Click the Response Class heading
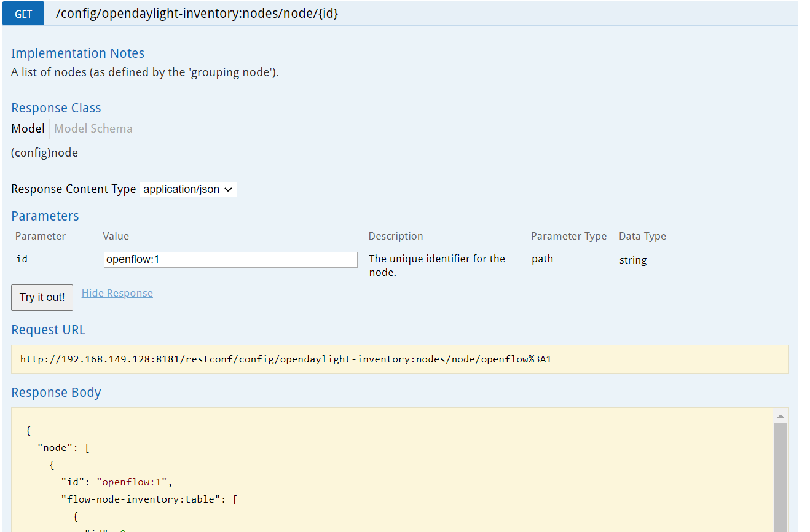Screen dimensions: 810x532 point(56,108)
